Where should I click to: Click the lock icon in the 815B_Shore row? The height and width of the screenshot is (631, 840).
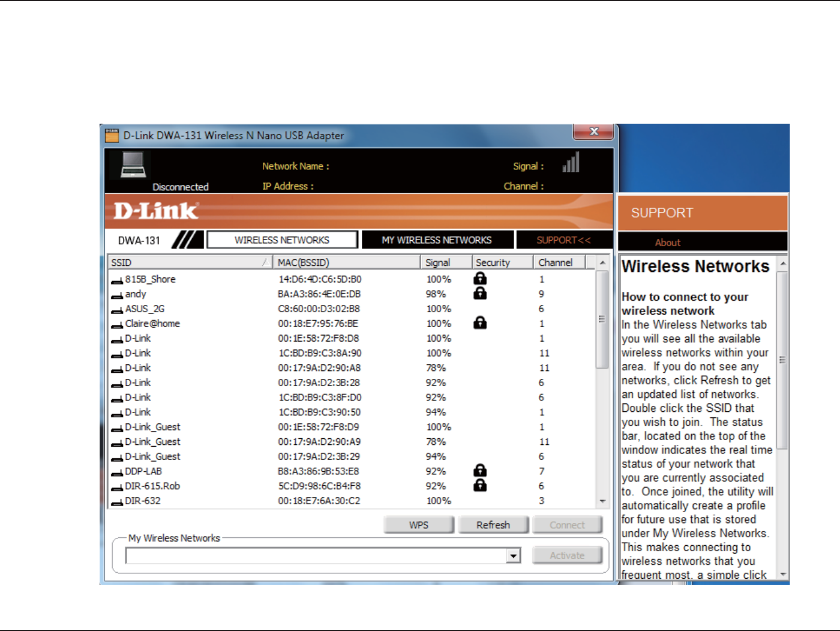(x=480, y=279)
